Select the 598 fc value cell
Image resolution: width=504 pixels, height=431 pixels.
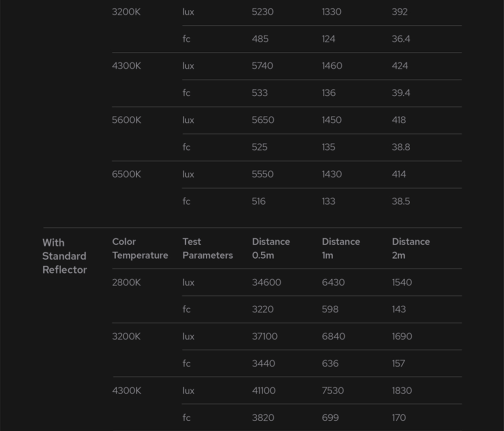(330, 310)
